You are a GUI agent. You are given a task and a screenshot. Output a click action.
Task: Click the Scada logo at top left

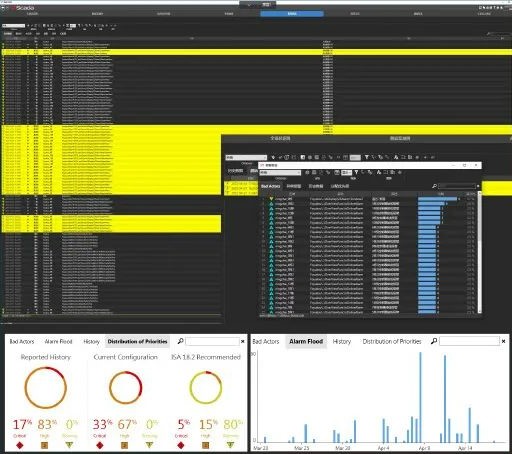[23, 7]
